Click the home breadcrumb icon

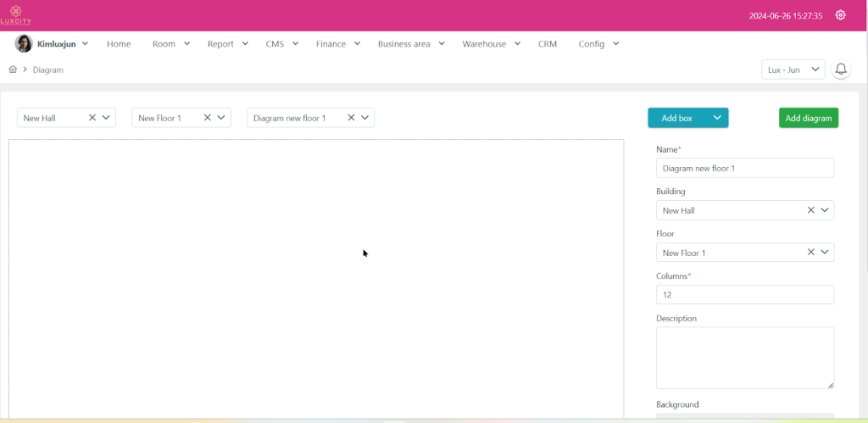point(13,70)
